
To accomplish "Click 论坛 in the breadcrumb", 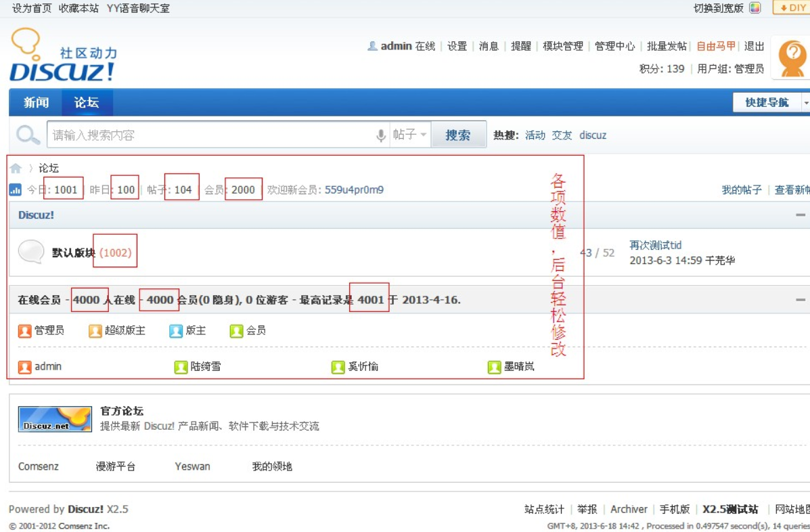I will (x=49, y=169).
